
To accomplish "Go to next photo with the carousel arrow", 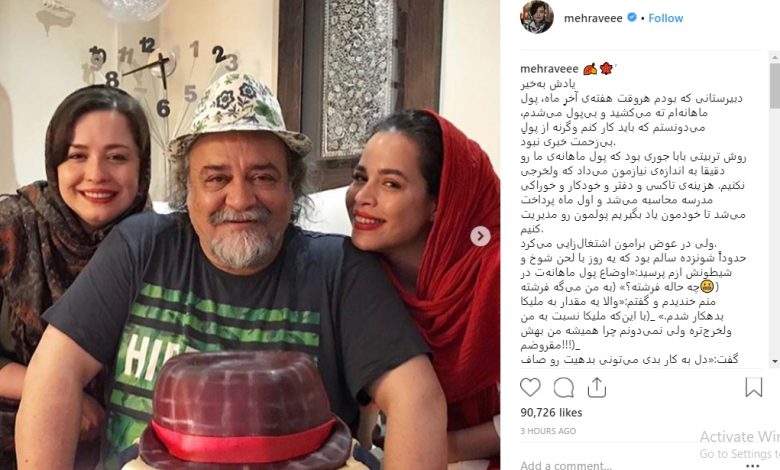I will point(480,236).
